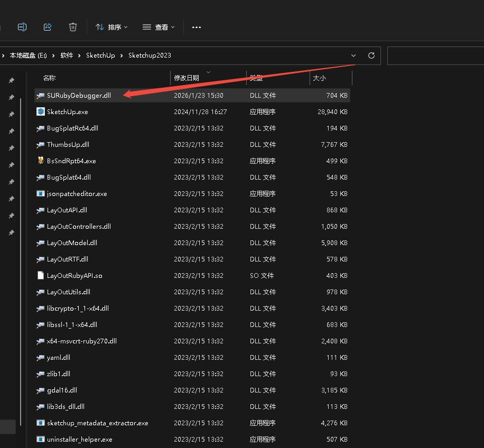The width and height of the screenshot is (484, 448).
Task: Select the SketchUp.exe application icon
Action: [x=41, y=111]
